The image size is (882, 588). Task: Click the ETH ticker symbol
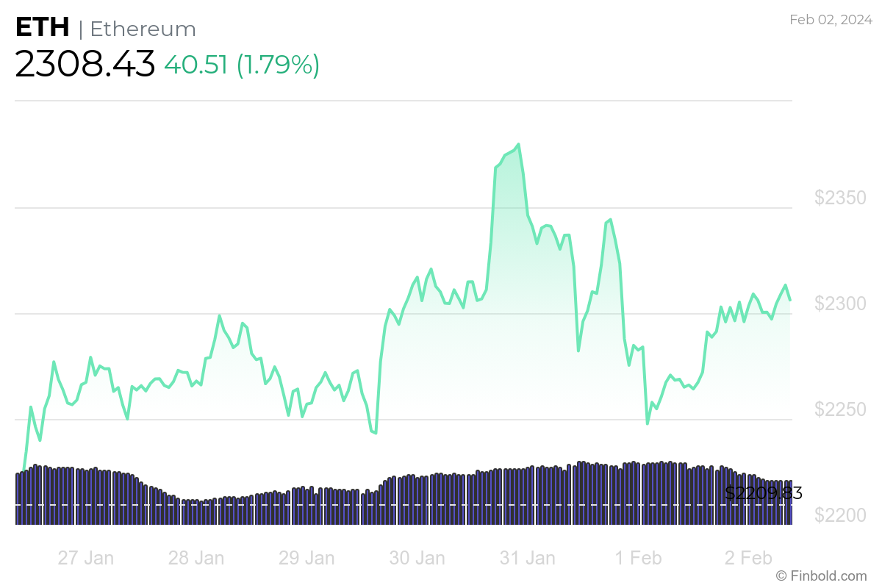(x=42, y=28)
